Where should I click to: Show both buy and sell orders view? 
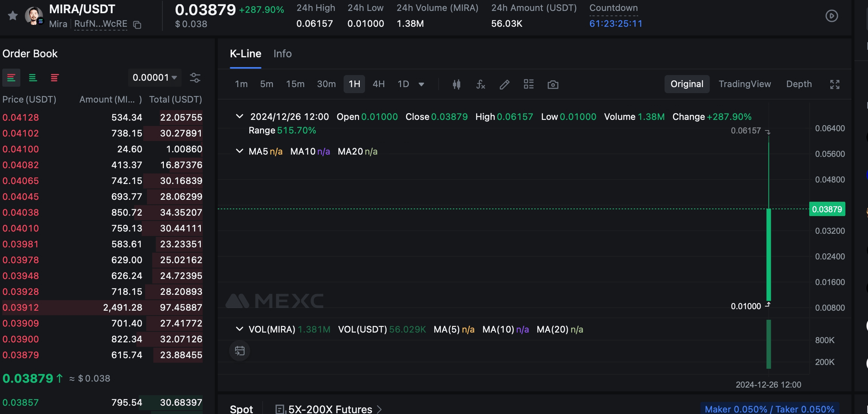click(x=11, y=78)
